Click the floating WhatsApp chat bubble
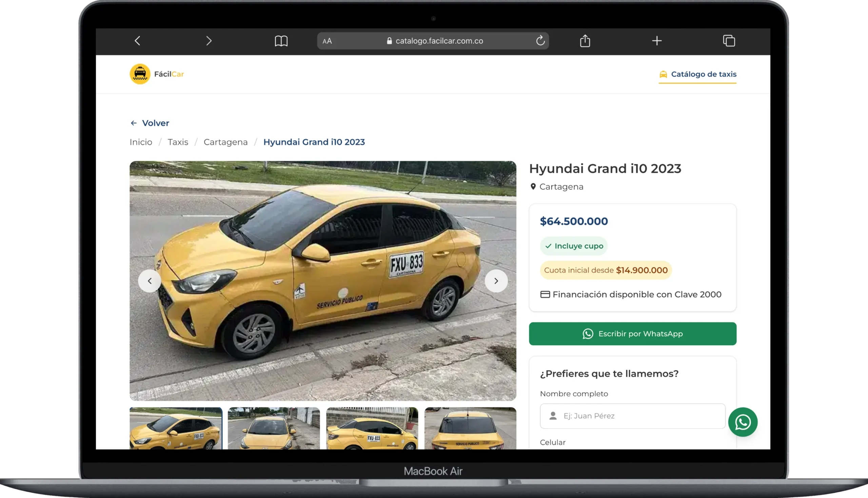The width and height of the screenshot is (868, 498). (x=743, y=422)
